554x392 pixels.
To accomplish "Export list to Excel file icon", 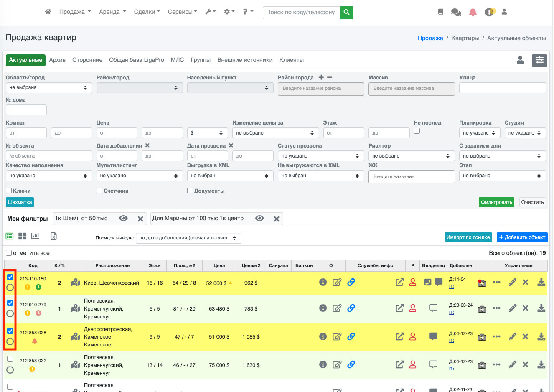I will [x=53, y=236].
